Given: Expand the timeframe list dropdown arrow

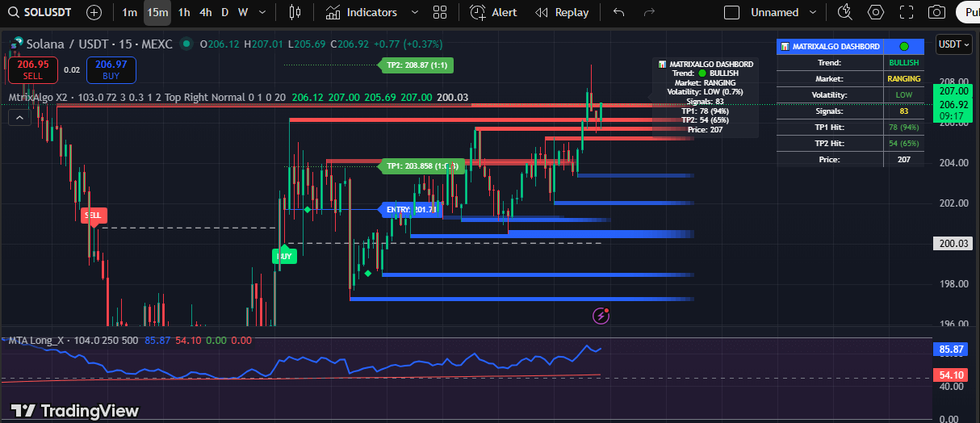Looking at the screenshot, I should click(261, 12).
